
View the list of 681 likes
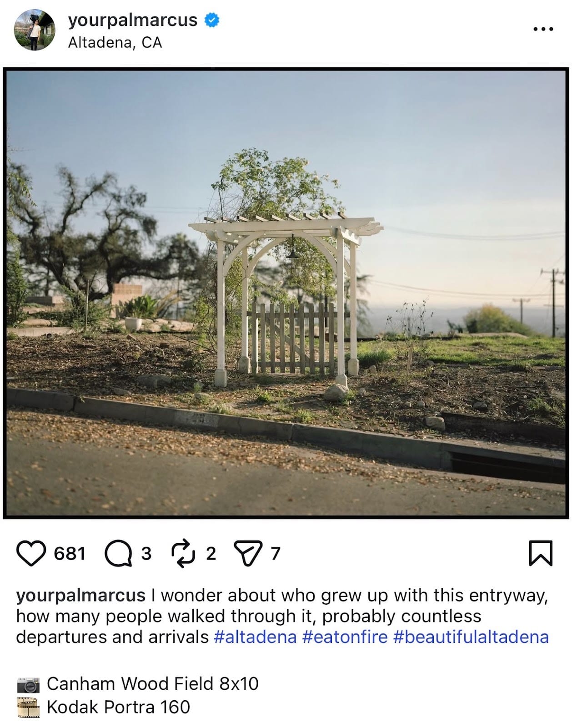coord(70,554)
